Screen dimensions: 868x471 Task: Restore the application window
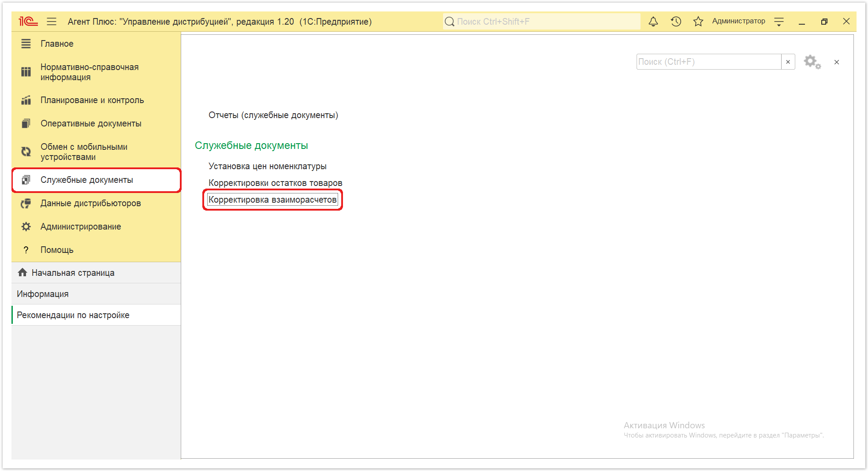[x=824, y=21]
